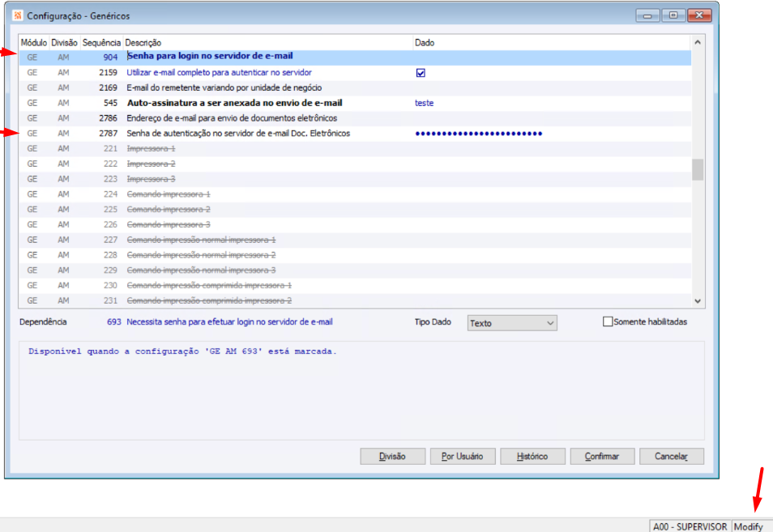Select the 'Comando impressora 2' row
Image resolution: width=773 pixels, height=532 pixels.
[355, 210]
